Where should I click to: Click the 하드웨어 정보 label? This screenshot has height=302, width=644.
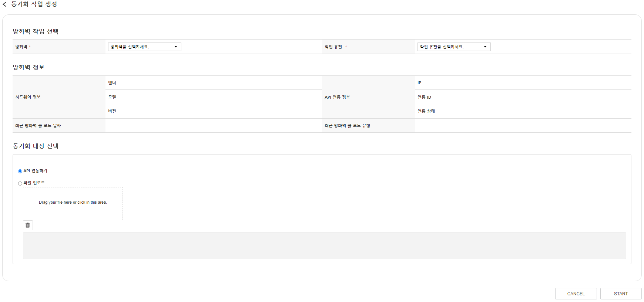point(28,97)
